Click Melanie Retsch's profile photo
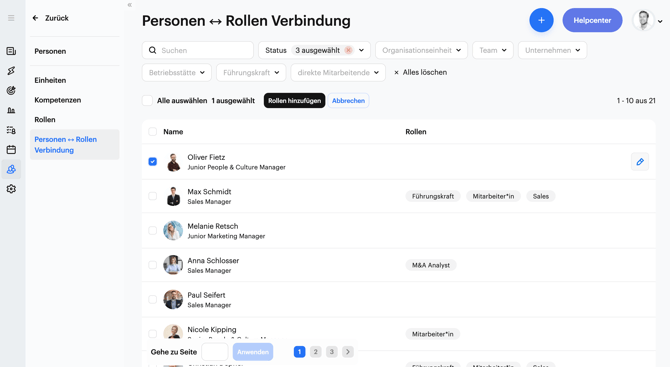670x367 pixels. tap(173, 231)
